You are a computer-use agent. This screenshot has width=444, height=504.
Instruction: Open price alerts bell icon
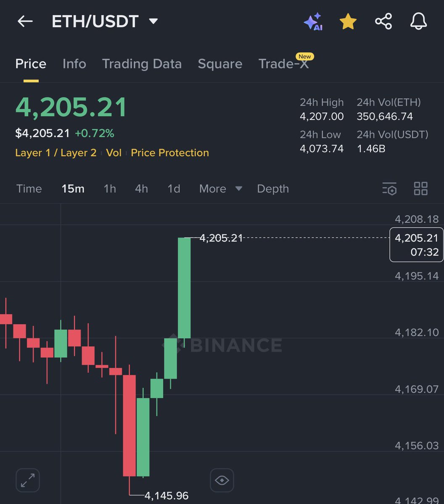[418, 21]
